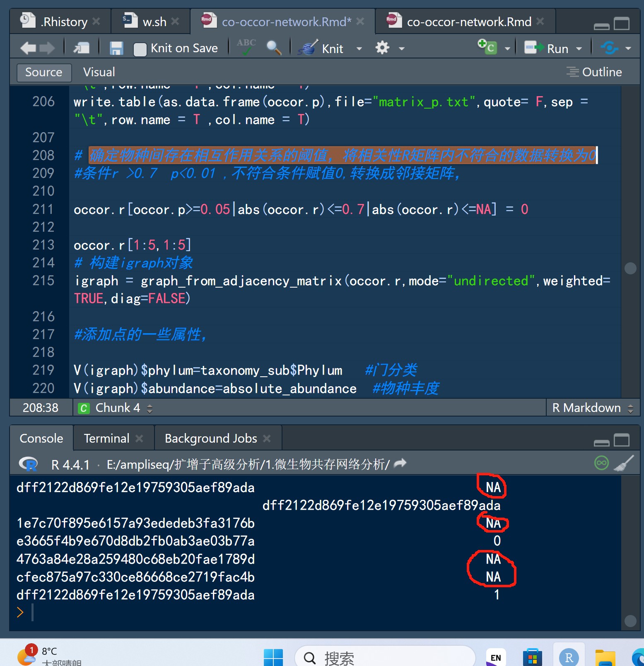
Task: Open File Explorer taskbar icon
Action: click(x=605, y=658)
